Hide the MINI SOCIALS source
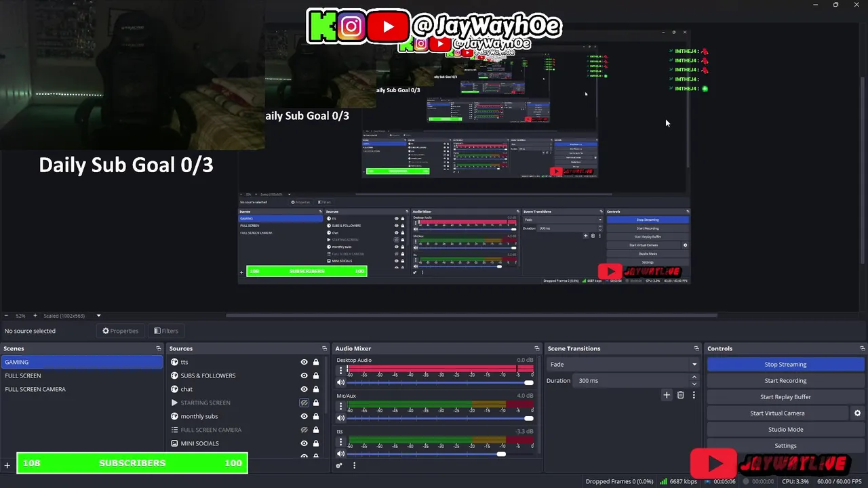Viewport: 868px width, 488px height. click(x=304, y=443)
